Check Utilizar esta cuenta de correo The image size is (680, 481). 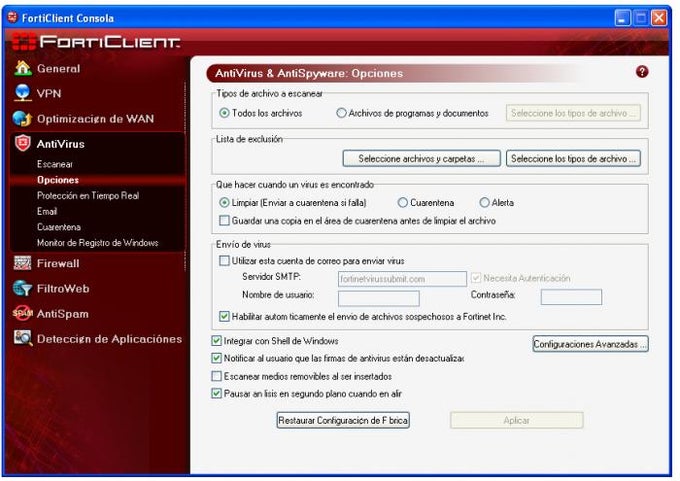[x=224, y=260]
